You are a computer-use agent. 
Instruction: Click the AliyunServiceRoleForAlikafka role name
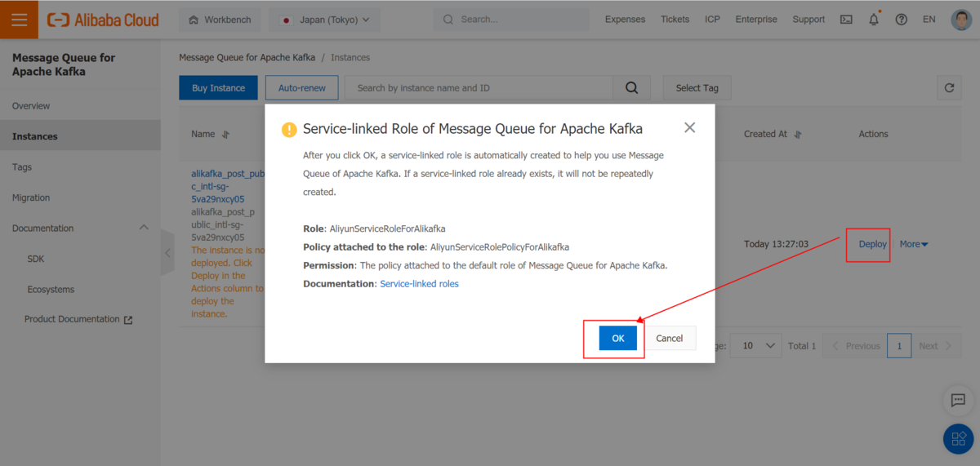(387, 229)
